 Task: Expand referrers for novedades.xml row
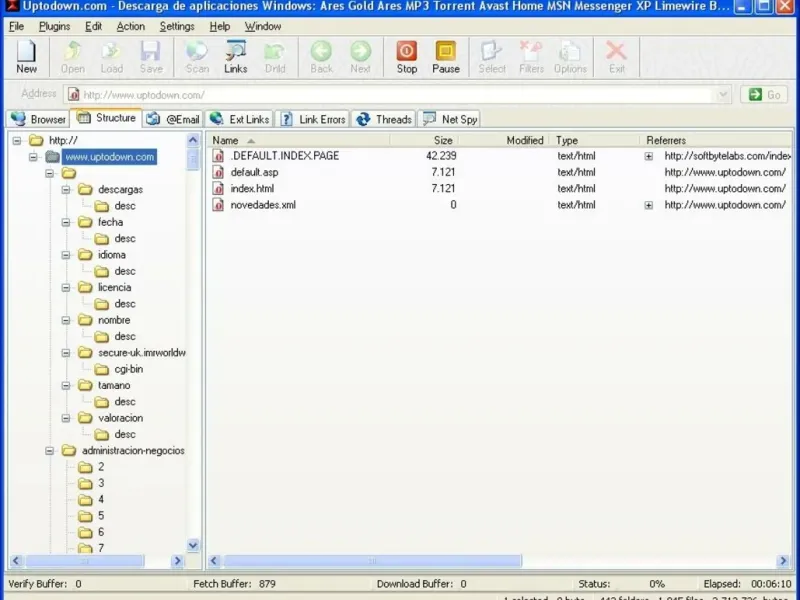[648, 205]
